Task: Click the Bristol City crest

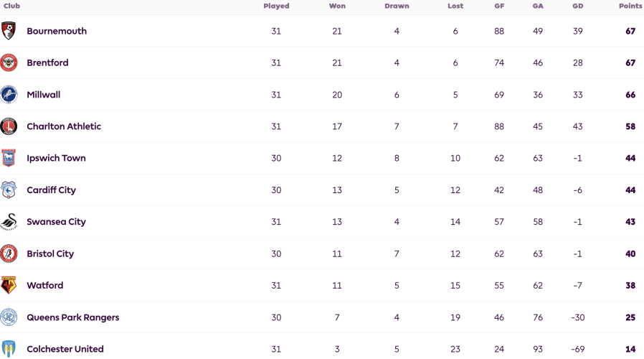Action: click(x=9, y=253)
